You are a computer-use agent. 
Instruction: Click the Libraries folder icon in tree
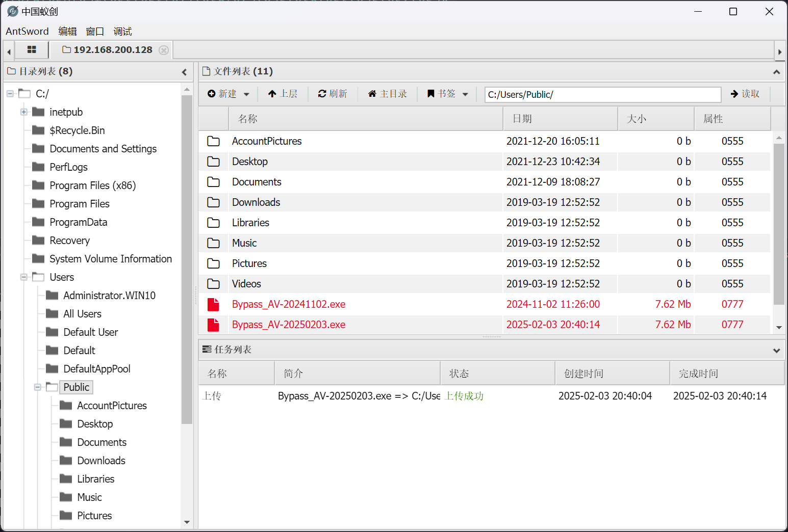click(x=66, y=479)
